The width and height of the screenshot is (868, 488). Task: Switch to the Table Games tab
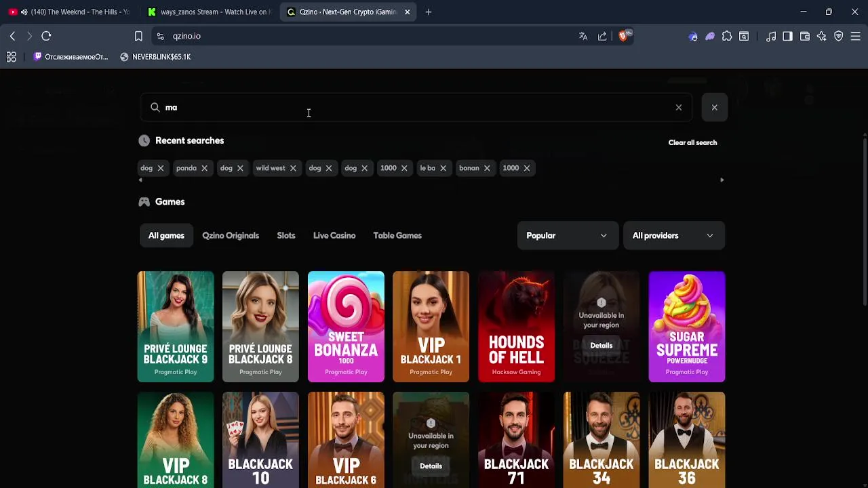click(397, 236)
